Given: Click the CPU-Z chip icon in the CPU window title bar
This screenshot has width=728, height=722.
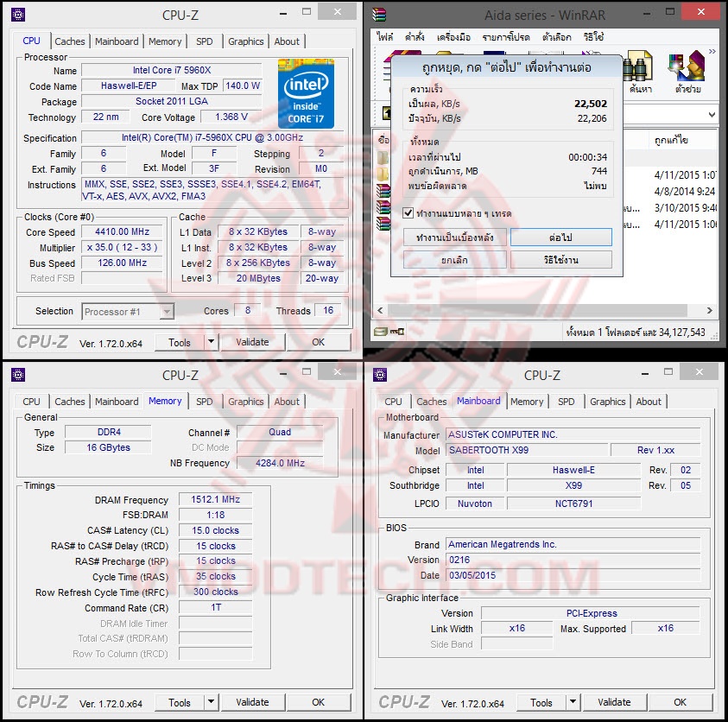Looking at the screenshot, I should click(x=18, y=15).
